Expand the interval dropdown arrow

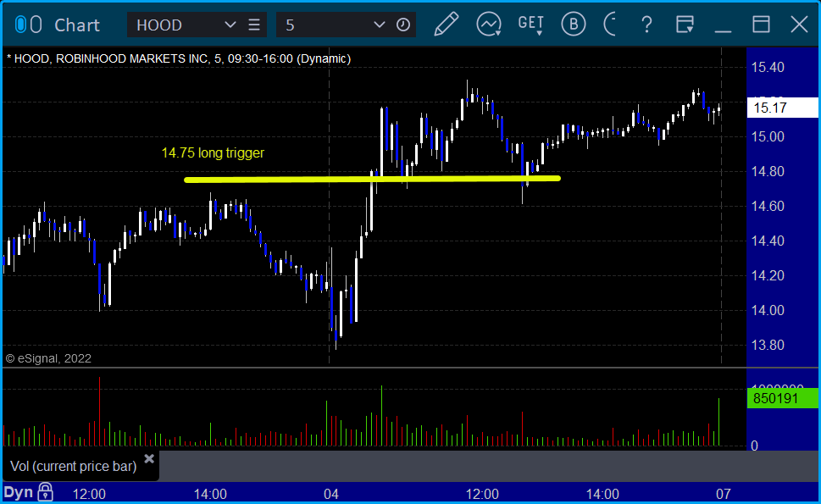tap(379, 25)
